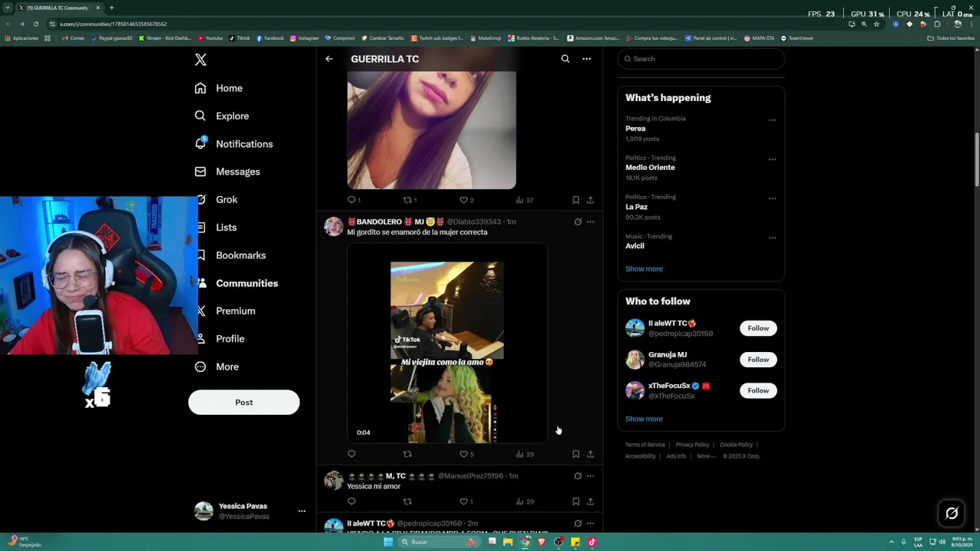This screenshot has width=980, height=551.
Task: Open the Avicii trending topic
Action: pos(635,246)
